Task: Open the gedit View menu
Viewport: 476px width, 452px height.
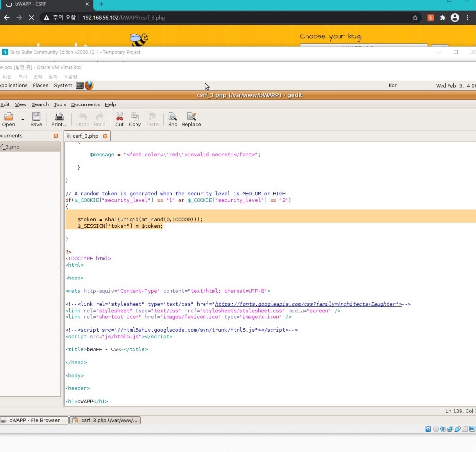Action: point(21,104)
